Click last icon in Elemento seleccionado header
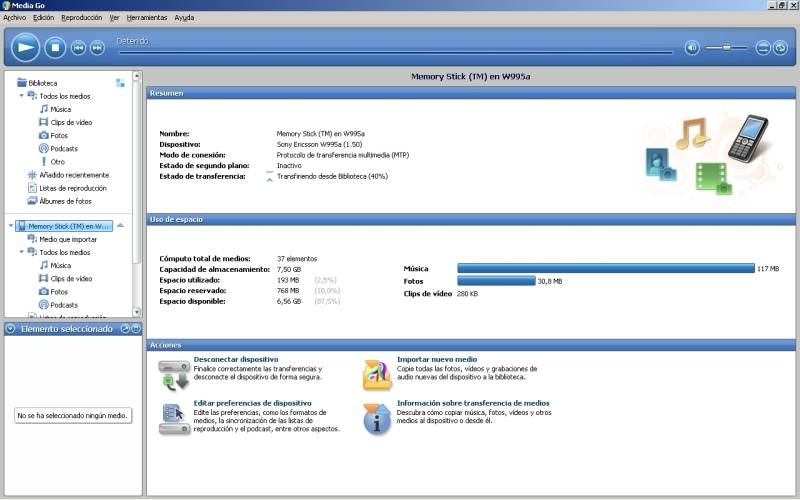 [136, 329]
